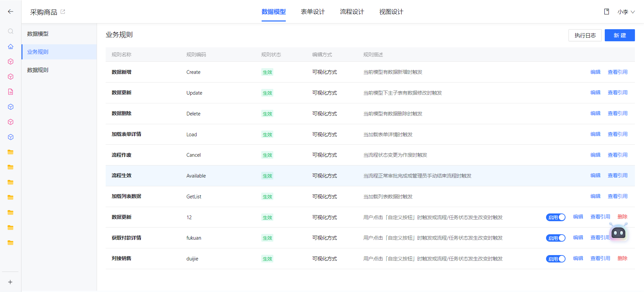Open the chatbot assistant robot icon
The image size is (644, 292).
[x=618, y=232]
